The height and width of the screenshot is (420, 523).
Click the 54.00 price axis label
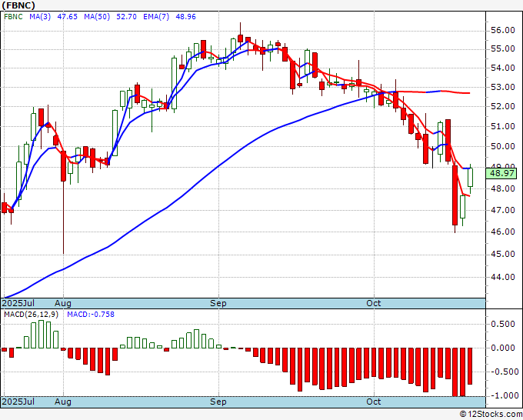[503, 68]
